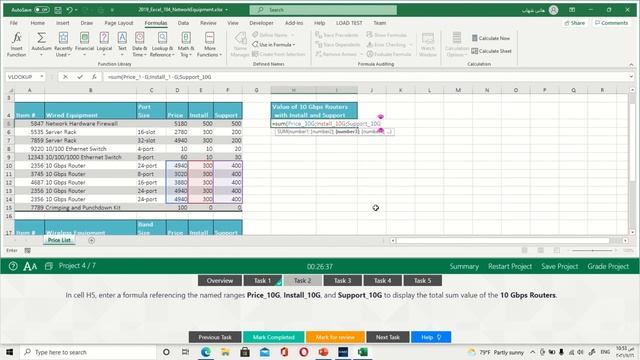This screenshot has height=360, width=640.
Task: Switch to the Data tab
Action: [183, 23]
